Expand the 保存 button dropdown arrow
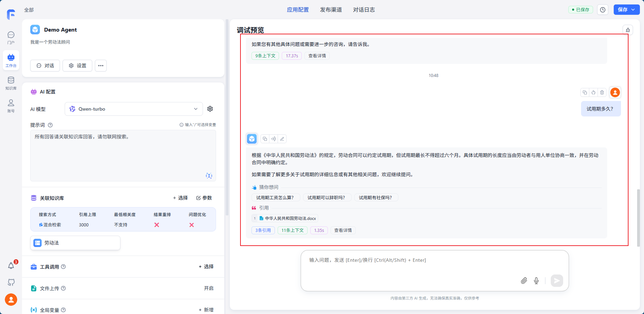The width and height of the screenshot is (644, 314). [633, 10]
